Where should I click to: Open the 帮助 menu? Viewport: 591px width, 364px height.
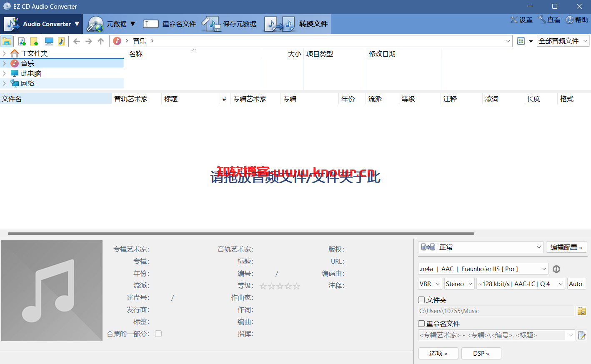coord(577,20)
